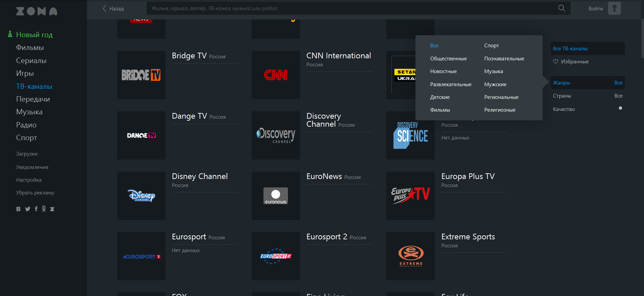Viewport: 644px width, 296px height.
Task: Select Все in the genre popup
Action: [x=434, y=46]
